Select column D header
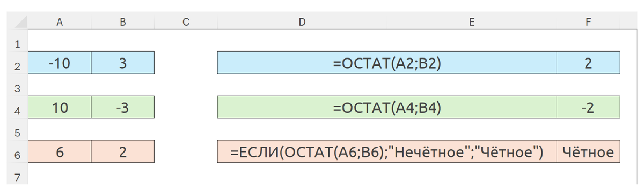This screenshot has width=644, height=196. 302,23
